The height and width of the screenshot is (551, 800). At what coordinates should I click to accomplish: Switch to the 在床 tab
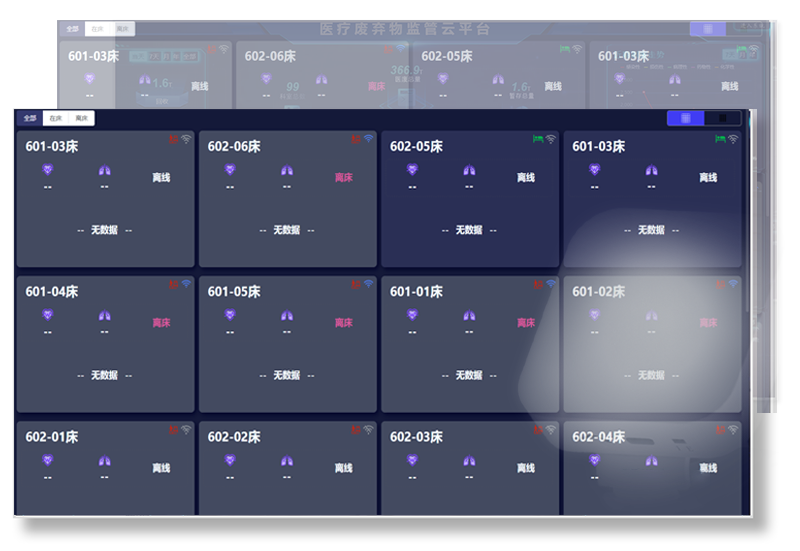[55, 118]
